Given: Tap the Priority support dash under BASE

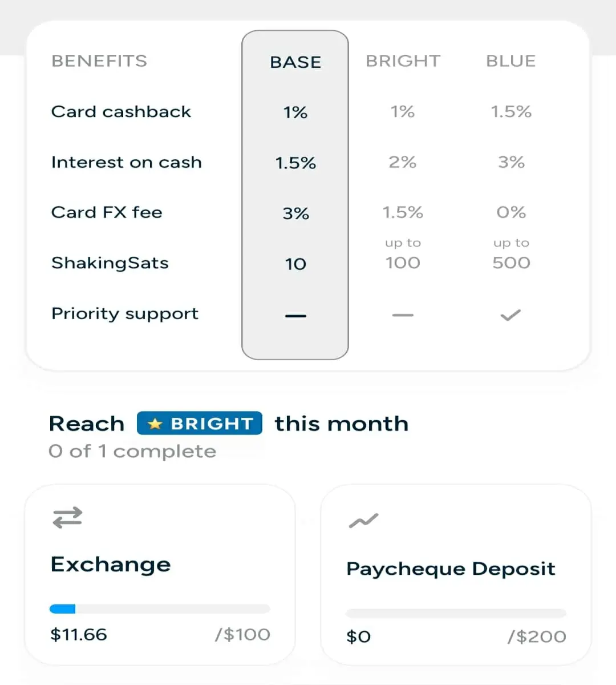Looking at the screenshot, I should coord(295,316).
